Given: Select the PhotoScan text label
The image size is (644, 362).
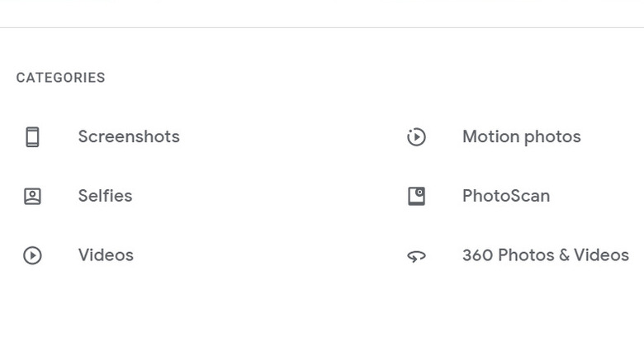Looking at the screenshot, I should click(505, 197).
